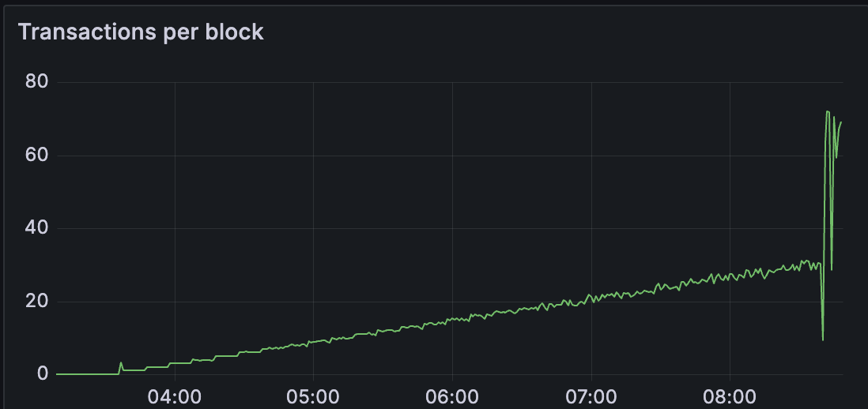Viewport: 868px width, 409px height.
Task: Click the 40 label on the y-axis
Action: [x=37, y=228]
